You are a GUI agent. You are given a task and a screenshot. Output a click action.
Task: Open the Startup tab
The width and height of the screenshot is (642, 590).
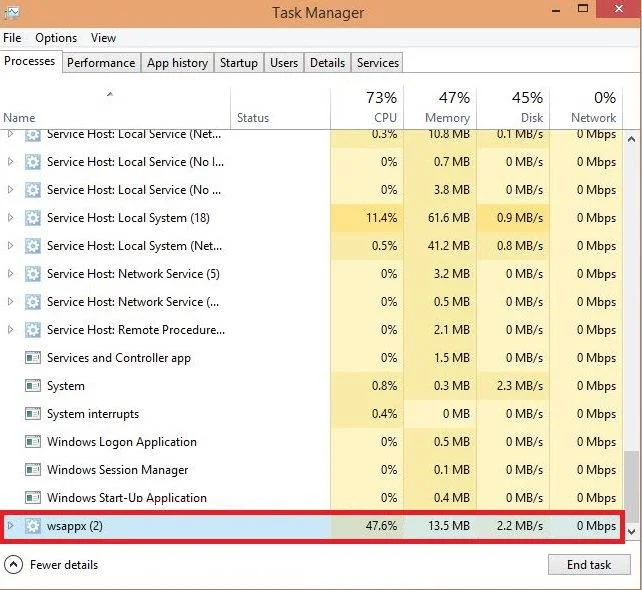[239, 63]
